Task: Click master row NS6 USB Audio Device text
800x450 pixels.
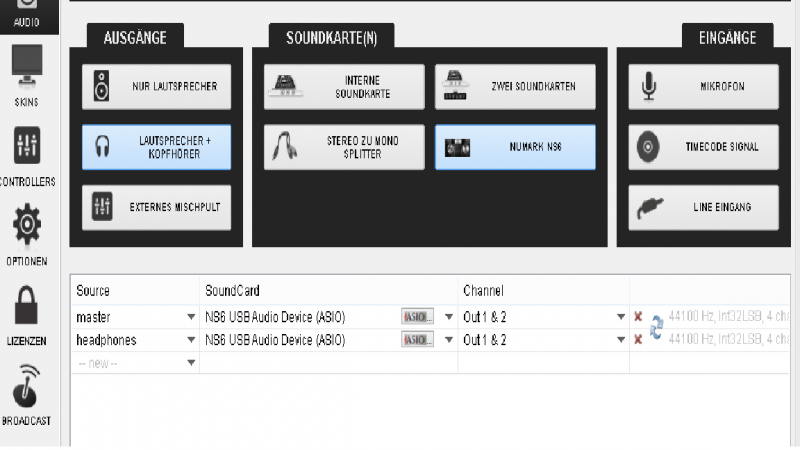Action: click(275, 317)
